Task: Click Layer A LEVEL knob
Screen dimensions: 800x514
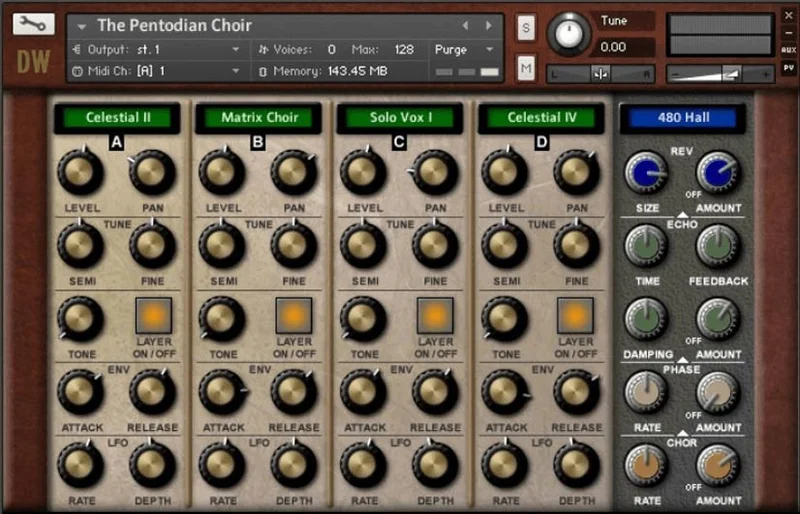Action: [x=80, y=172]
